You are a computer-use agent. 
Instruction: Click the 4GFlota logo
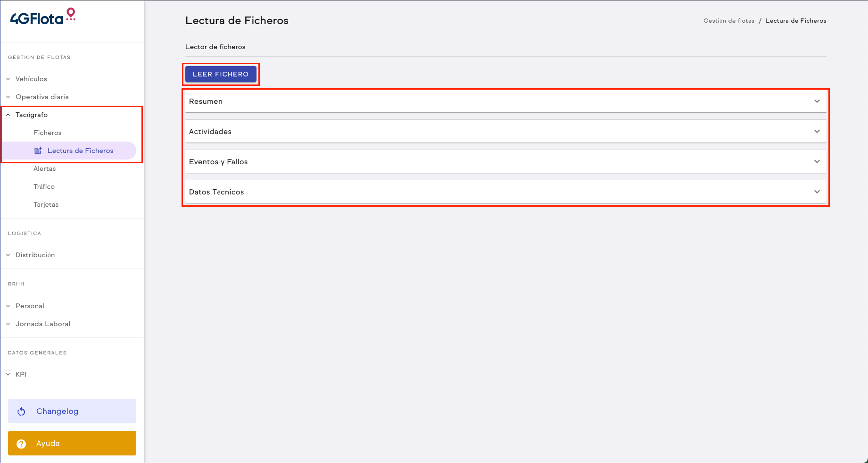point(42,17)
